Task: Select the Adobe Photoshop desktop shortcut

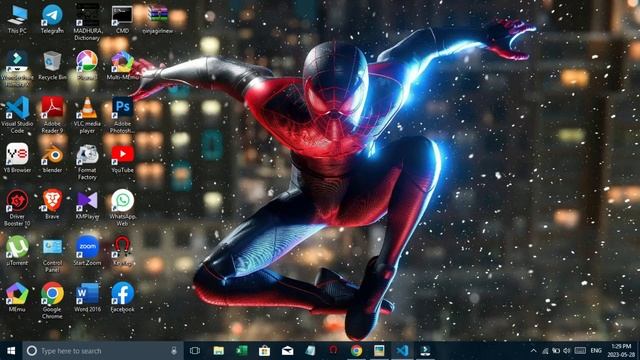Action: 122,115
